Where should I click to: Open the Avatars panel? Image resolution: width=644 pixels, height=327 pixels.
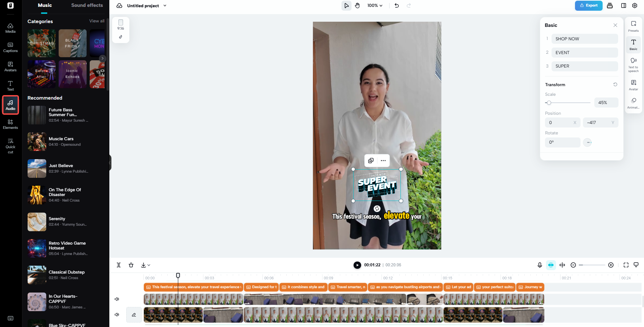pyautogui.click(x=10, y=67)
